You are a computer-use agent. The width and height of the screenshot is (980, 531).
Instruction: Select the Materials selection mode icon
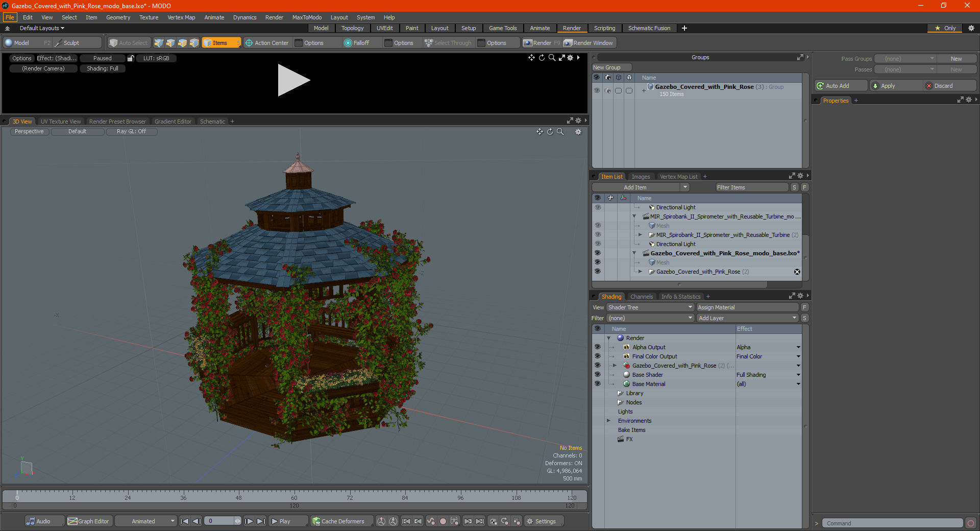click(x=194, y=43)
